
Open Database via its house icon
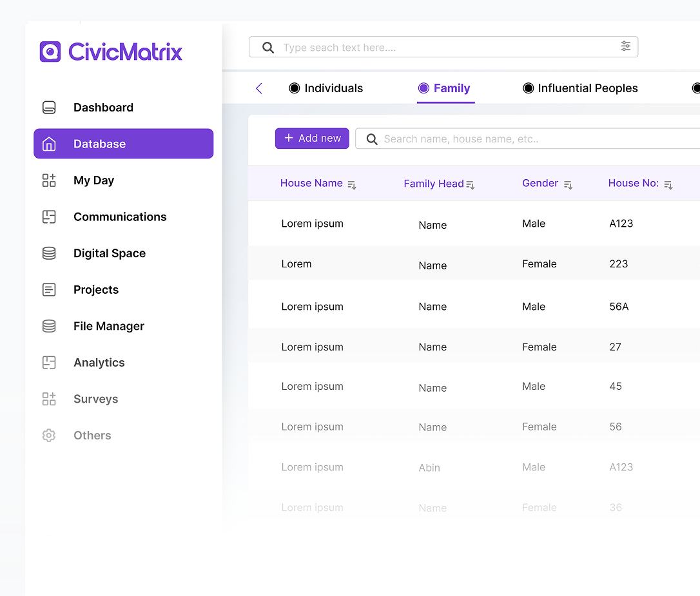49,143
